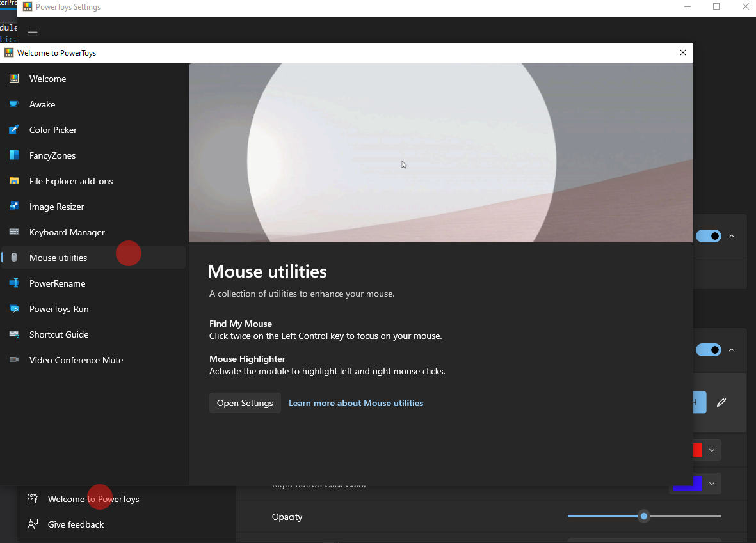Select Shortcut Guide in the sidebar

pyautogui.click(x=93, y=334)
